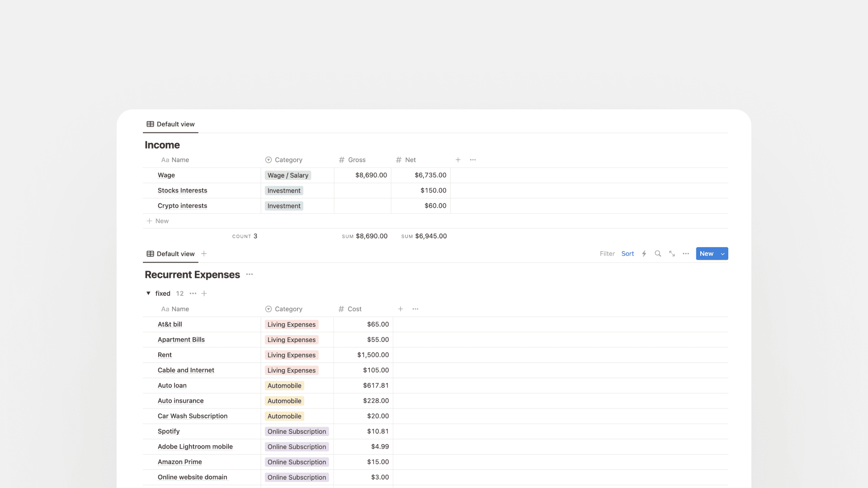868x488 pixels.
Task: Click the Gross SUM $8,690.00 summary
Action: pyautogui.click(x=364, y=236)
